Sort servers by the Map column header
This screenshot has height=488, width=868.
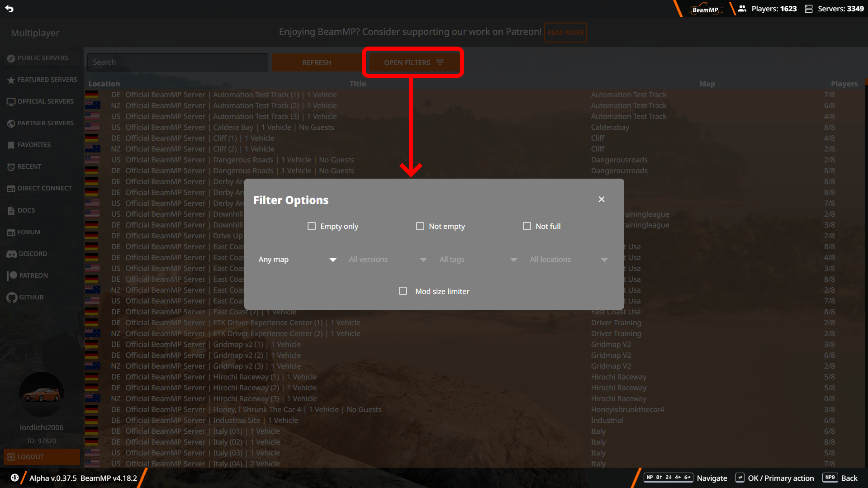[x=707, y=84]
